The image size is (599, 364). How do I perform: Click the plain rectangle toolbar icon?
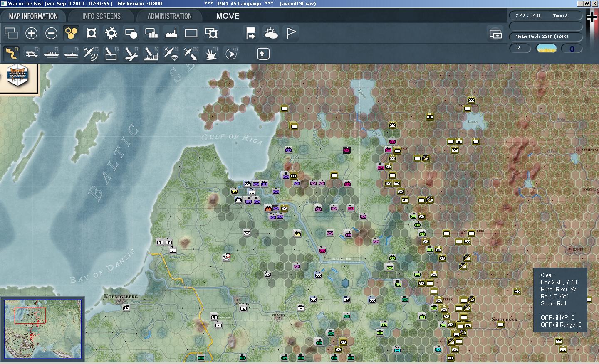click(191, 33)
